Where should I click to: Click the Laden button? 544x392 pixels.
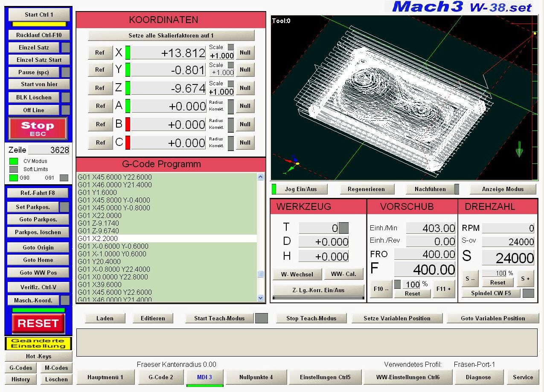point(105,318)
